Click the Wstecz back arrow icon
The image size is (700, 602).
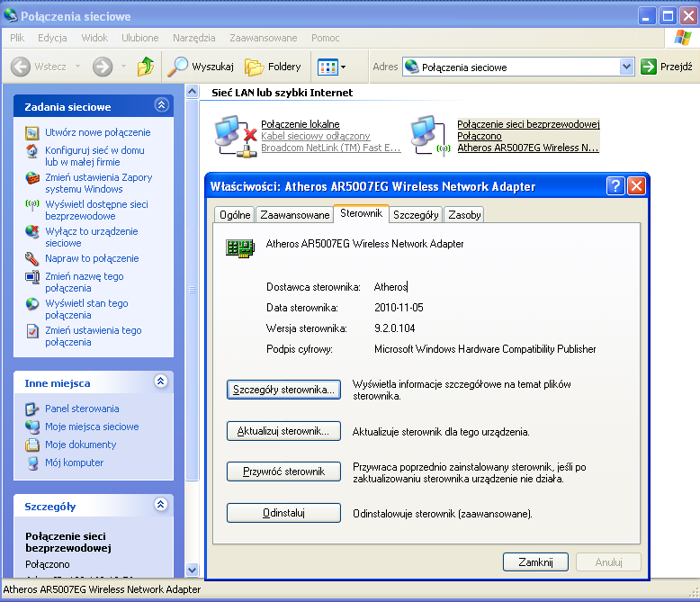(x=21, y=67)
